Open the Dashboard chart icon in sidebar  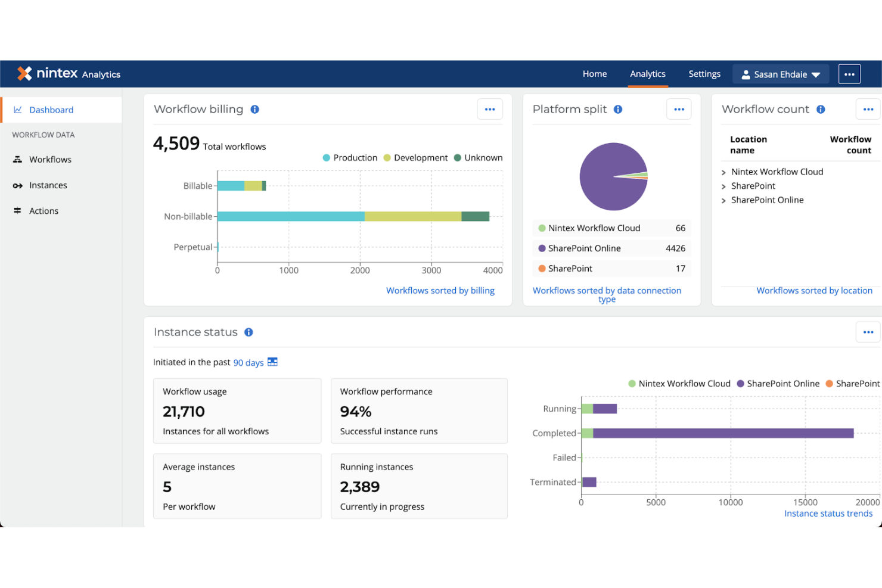(x=18, y=110)
